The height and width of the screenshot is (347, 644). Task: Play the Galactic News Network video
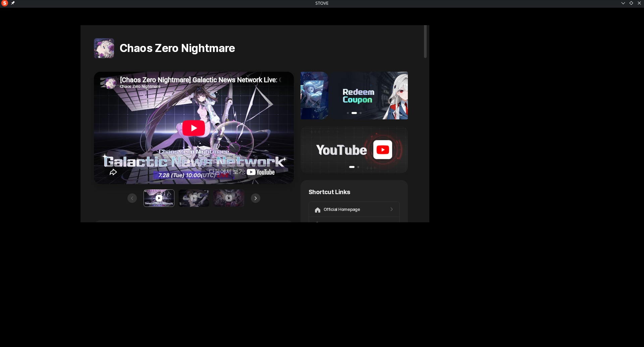194,128
